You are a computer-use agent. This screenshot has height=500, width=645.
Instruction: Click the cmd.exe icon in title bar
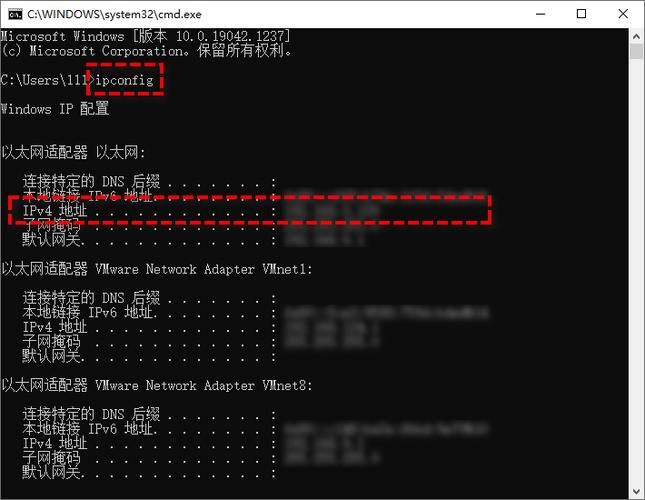point(15,14)
